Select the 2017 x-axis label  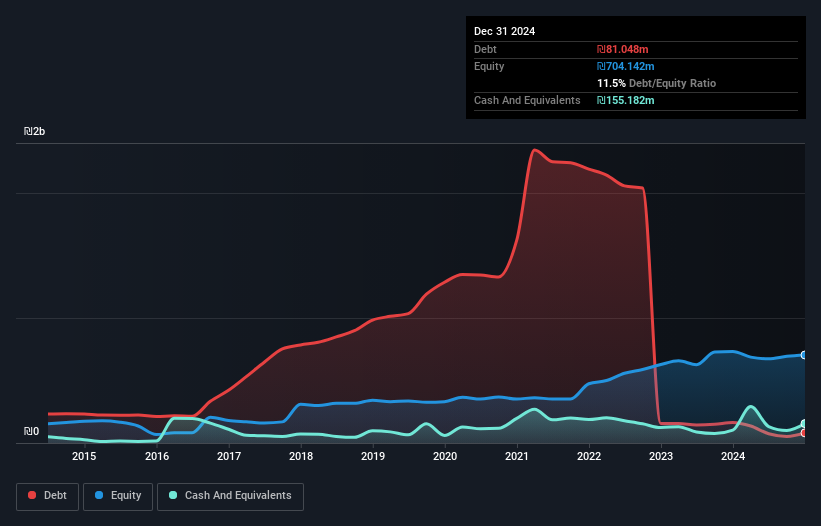click(x=229, y=456)
